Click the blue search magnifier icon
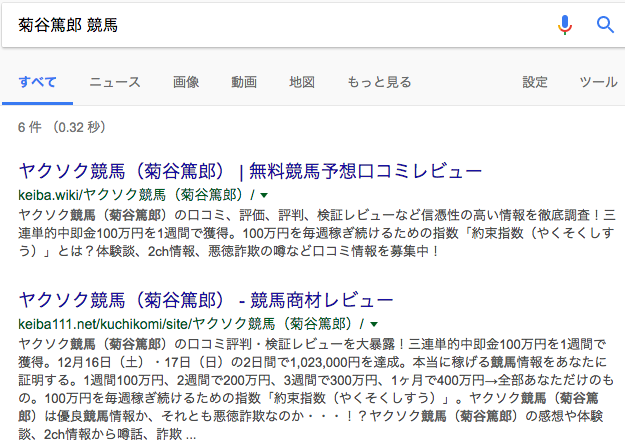Viewport: 625px width, 448px height. pyautogui.click(x=605, y=25)
